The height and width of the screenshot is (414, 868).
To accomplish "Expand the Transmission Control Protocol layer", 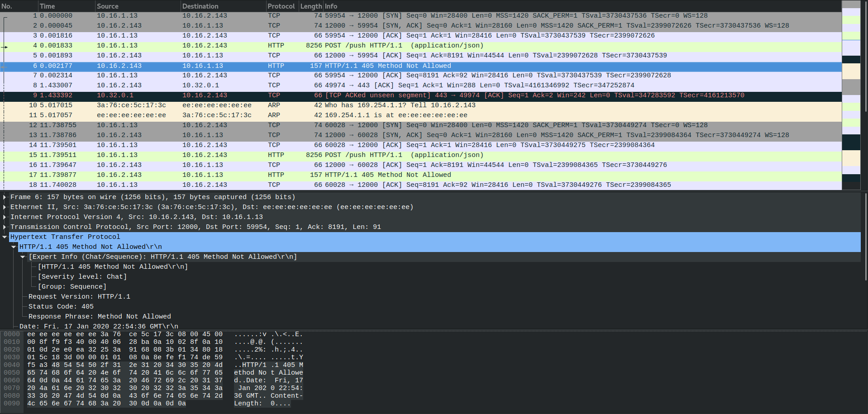I will coord(4,227).
